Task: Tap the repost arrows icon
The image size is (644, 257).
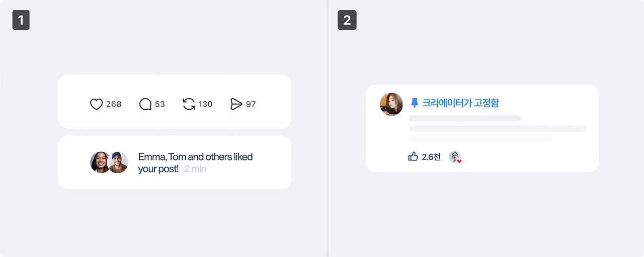Action: coord(189,104)
